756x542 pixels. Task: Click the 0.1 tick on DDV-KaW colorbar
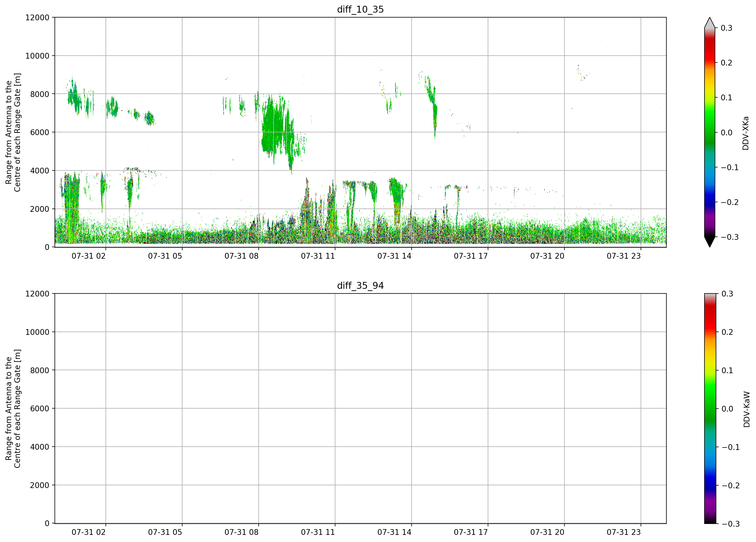727,371
